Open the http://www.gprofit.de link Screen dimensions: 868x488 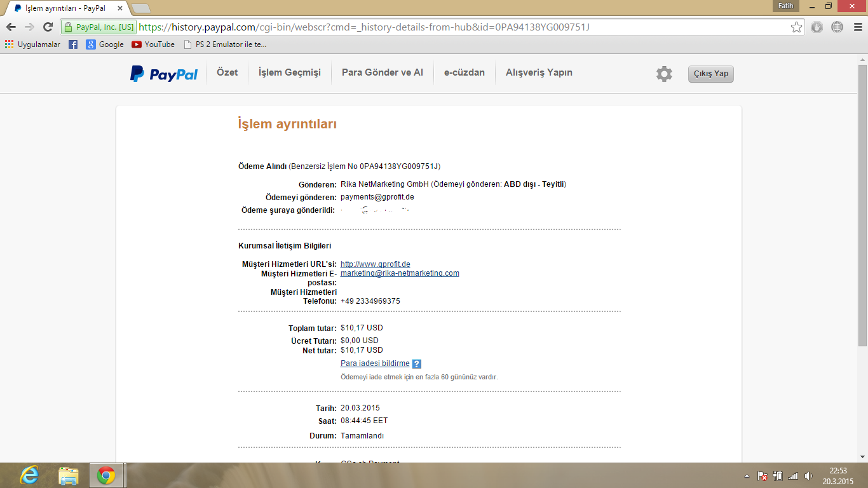376,264
